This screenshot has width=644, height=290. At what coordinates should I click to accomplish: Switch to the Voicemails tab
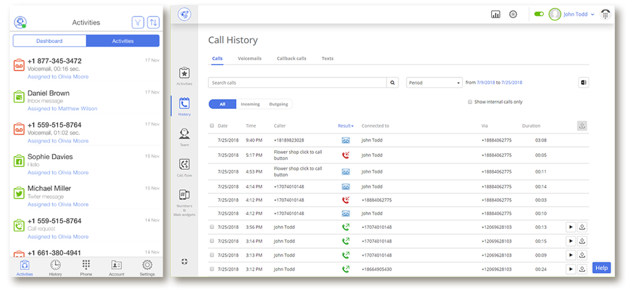249,59
